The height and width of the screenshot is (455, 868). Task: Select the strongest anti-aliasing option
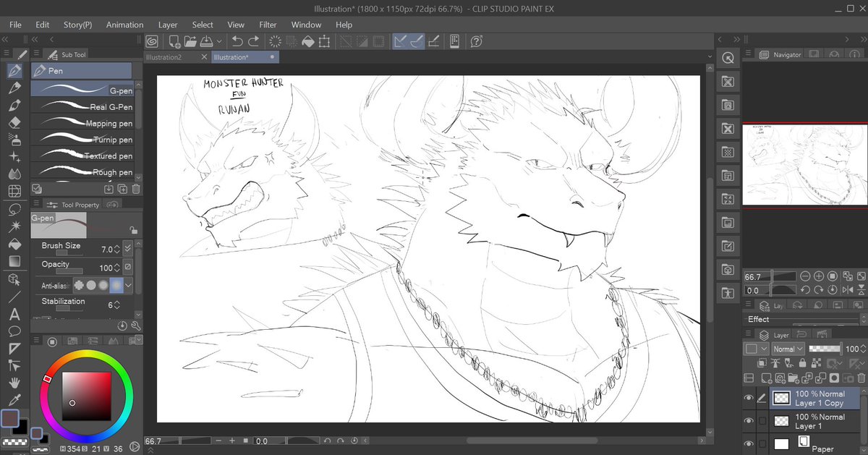[x=116, y=286]
